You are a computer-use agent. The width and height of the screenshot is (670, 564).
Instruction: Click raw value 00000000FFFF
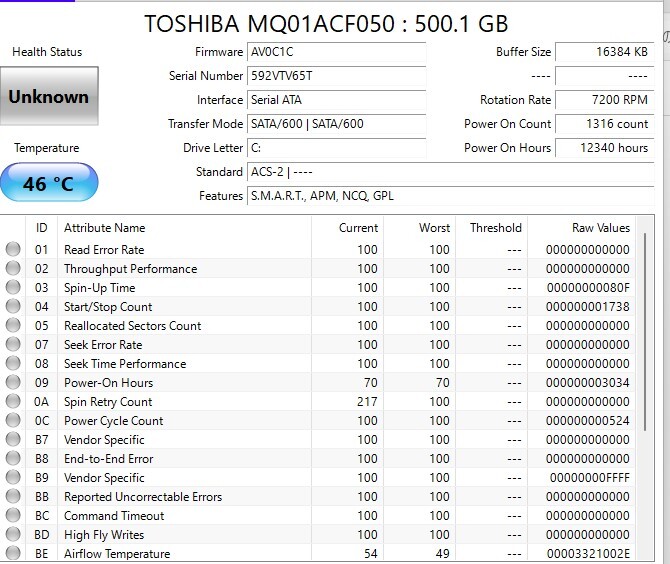click(x=590, y=478)
